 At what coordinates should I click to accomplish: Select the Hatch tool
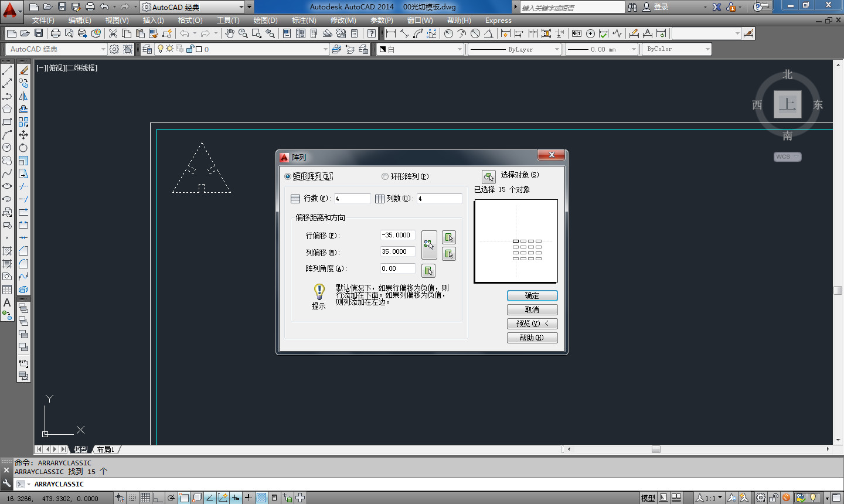point(7,251)
